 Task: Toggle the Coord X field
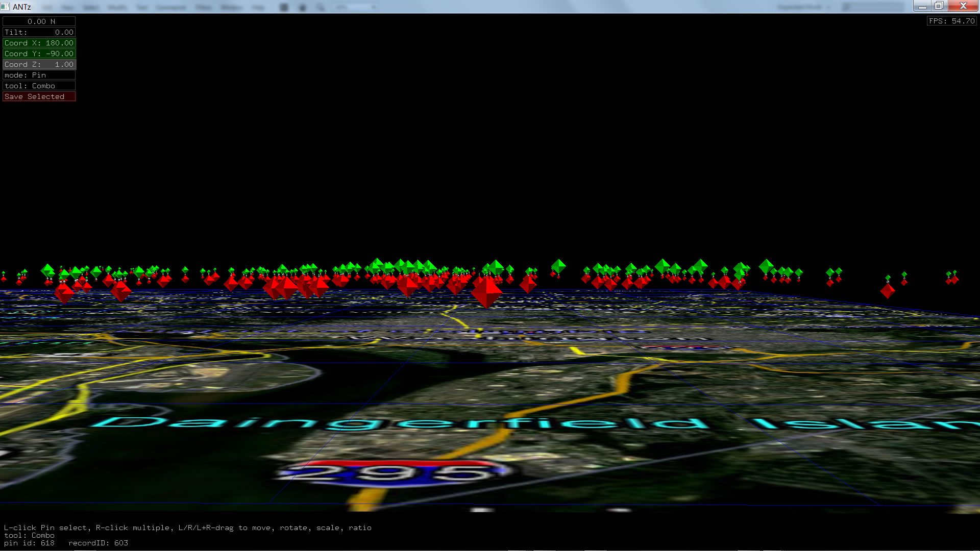click(39, 43)
